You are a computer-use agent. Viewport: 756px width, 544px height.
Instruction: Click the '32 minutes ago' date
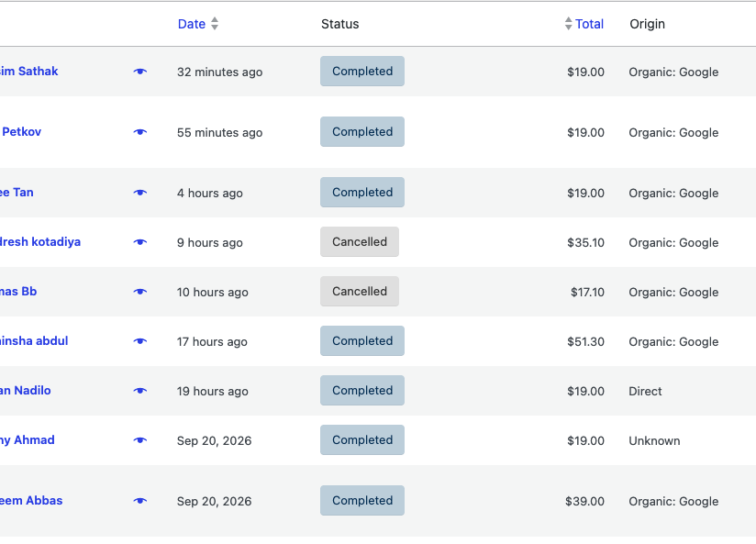[x=220, y=72]
